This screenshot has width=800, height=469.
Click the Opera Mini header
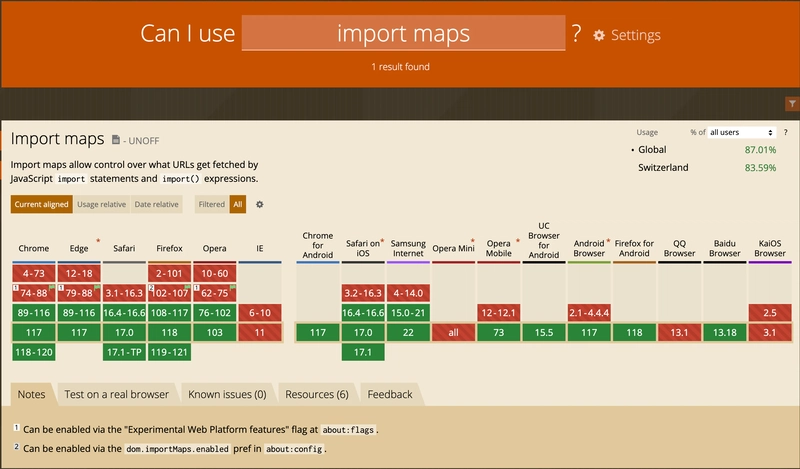click(x=453, y=249)
